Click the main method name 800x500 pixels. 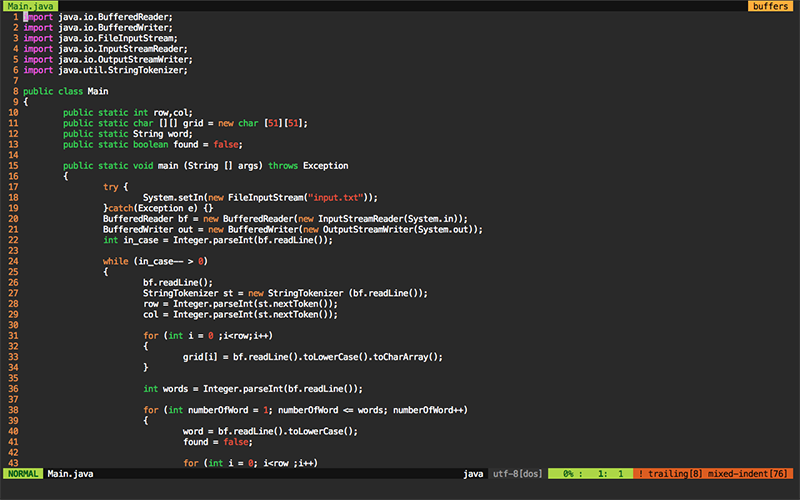click(168, 166)
